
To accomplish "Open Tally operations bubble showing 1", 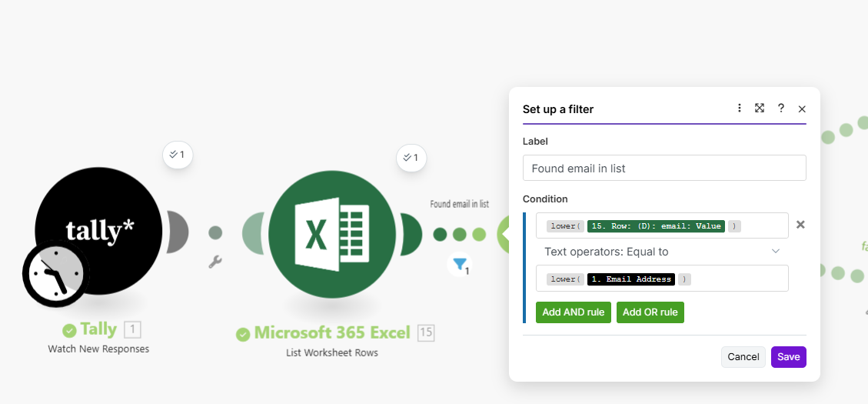I will click(178, 155).
